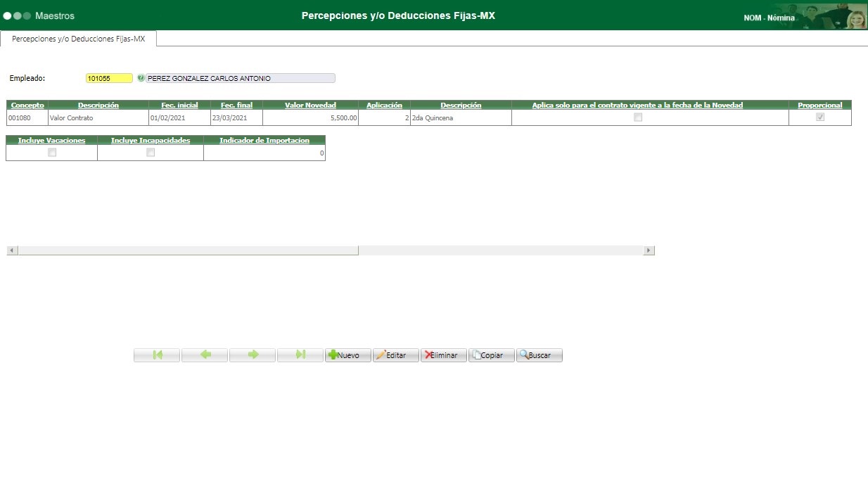Click the three dots Maestros menu icon
Screen dimensions: 868x491
click(x=17, y=15)
